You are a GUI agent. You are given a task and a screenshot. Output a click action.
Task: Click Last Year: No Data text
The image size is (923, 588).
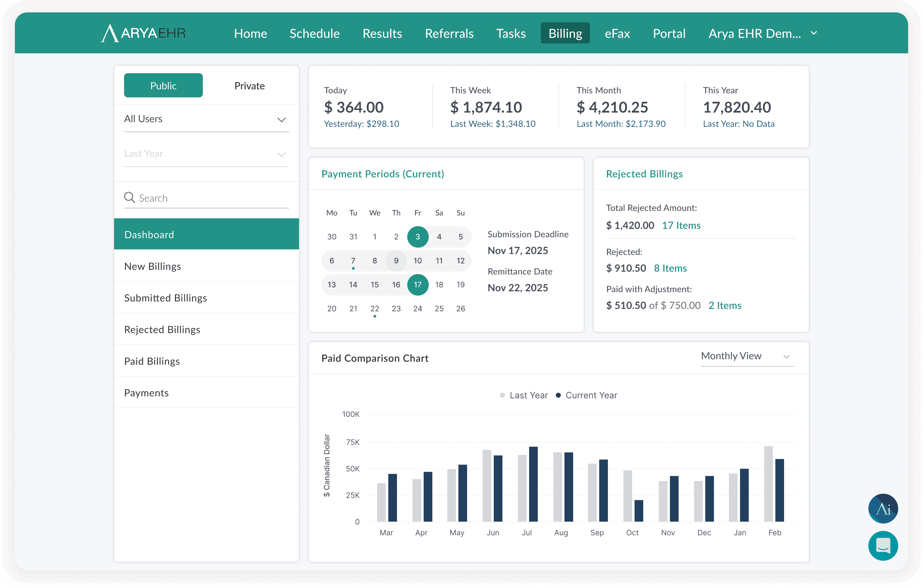pyautogui.click(x=739, y=124)
